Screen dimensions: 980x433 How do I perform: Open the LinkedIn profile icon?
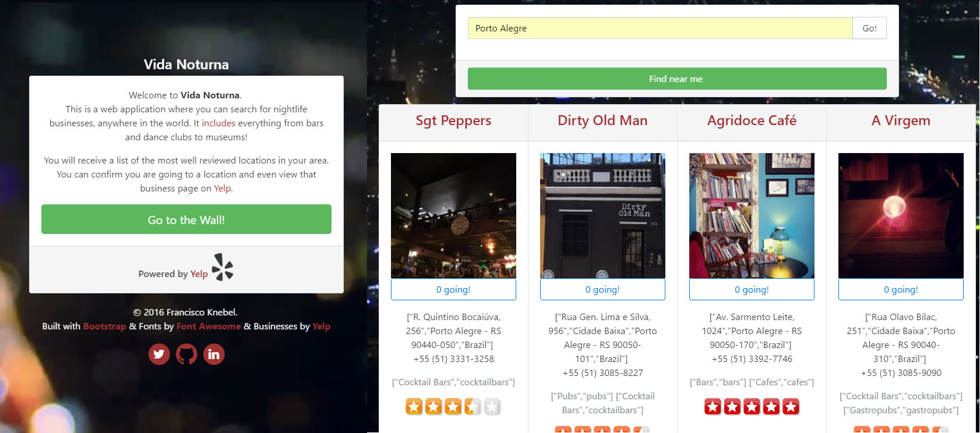click(x=214, y=354)
